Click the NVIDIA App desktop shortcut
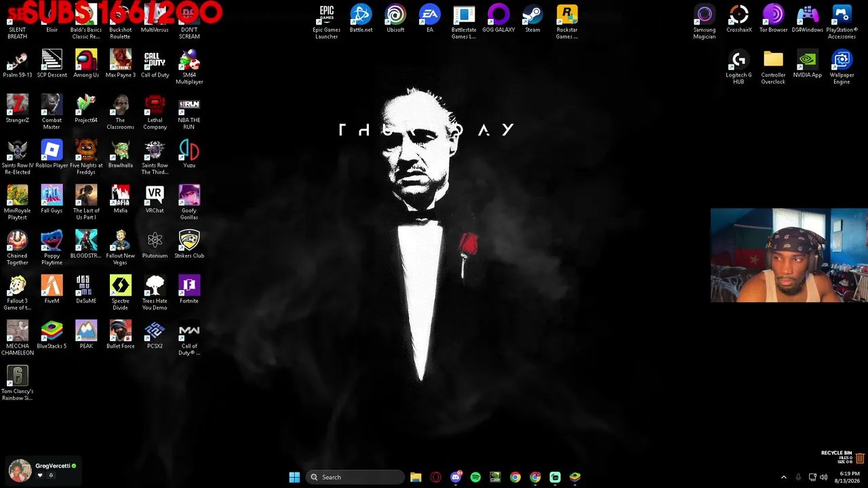The width and height of the screenshot is (868, 488). coord(808,64)
